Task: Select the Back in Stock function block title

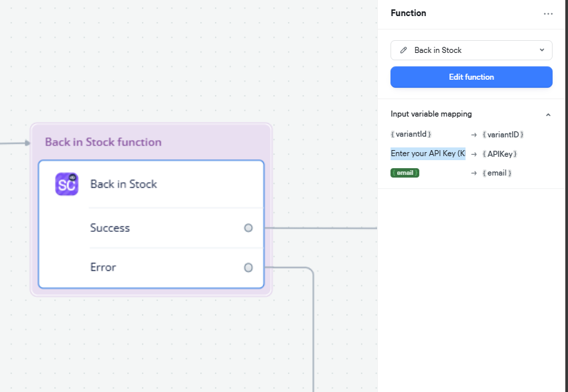Action: pos(103,142)
